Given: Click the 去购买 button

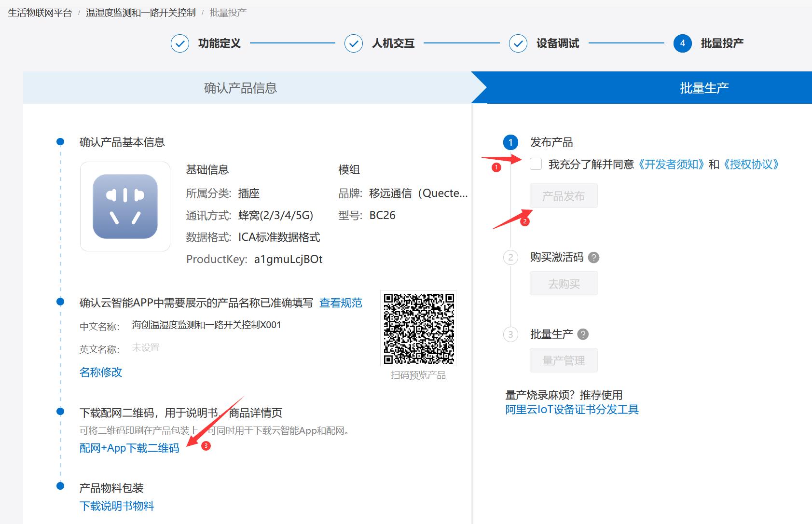Looking at the screenshot, I should point(564,284).
